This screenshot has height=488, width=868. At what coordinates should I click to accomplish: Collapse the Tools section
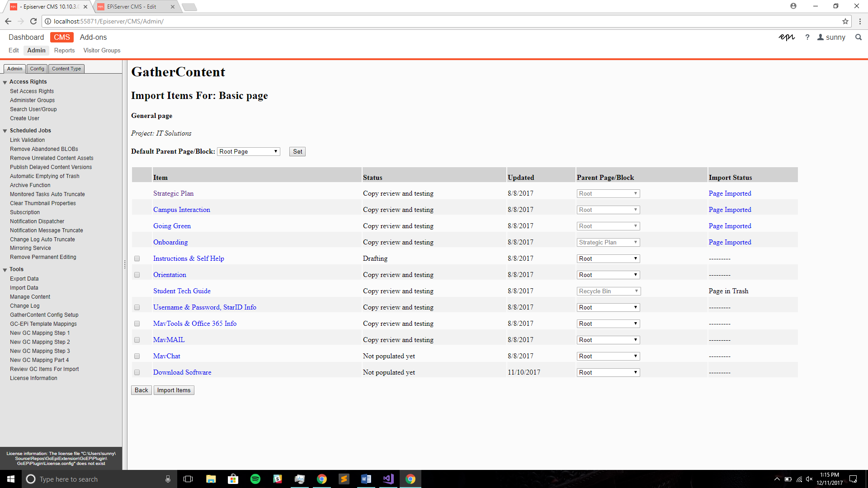click(x=5, y=270)
